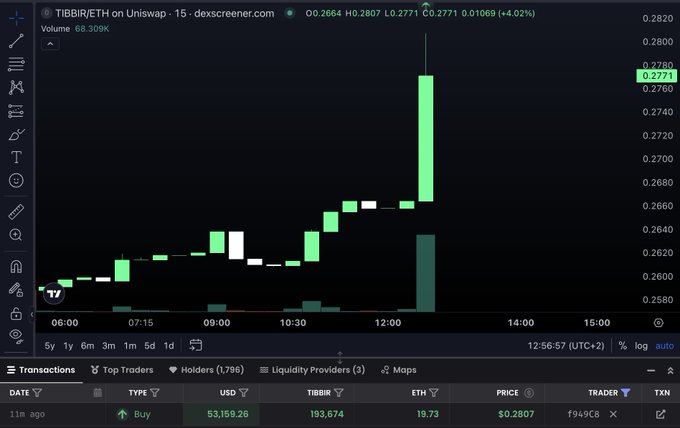Filter transactions by ETH amount
The height and width of the screenshot is (428, 680).
coord(434,393)
